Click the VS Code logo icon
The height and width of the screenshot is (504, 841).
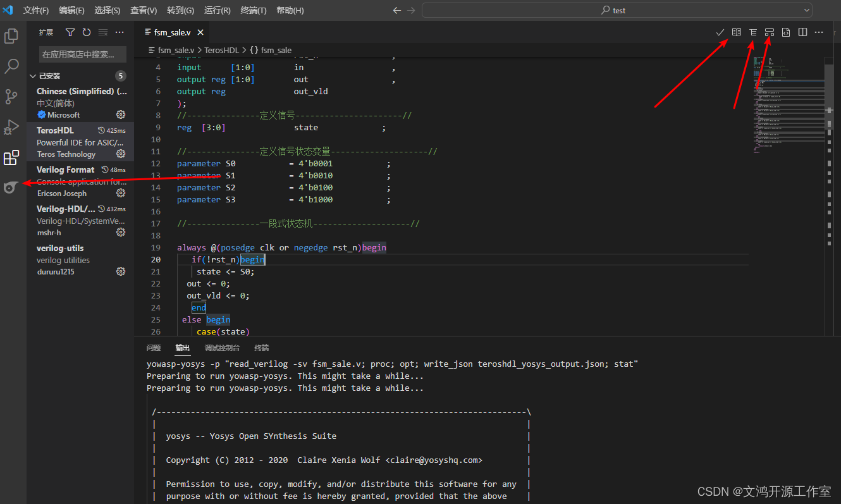tap(8, 10)
